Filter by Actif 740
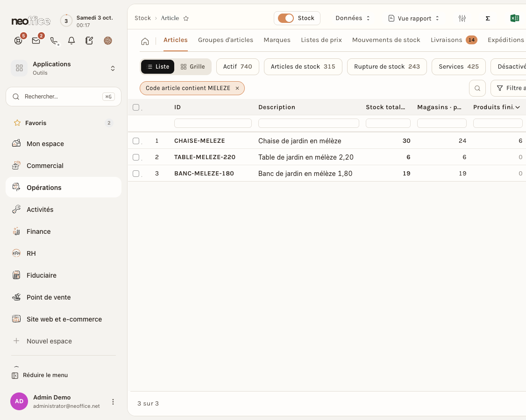Viewport: 526px width, 420px height. pos(237,67)
